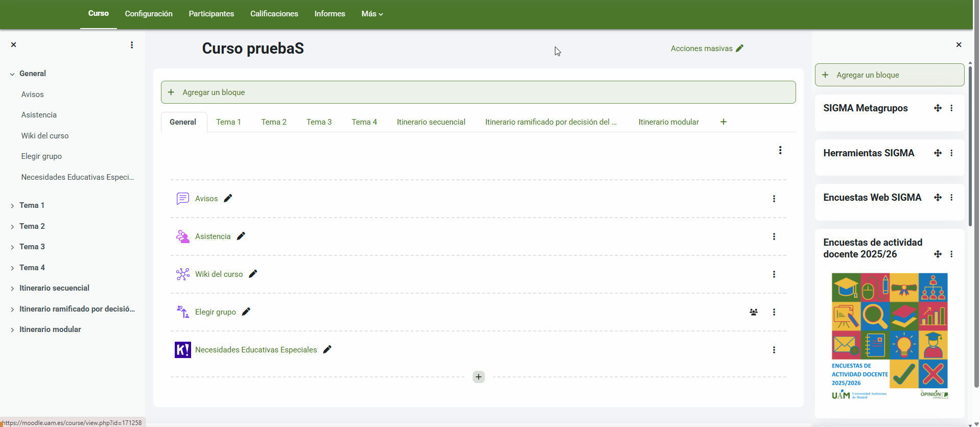Viewport: 980px width, 427px height.
Task: Expand Itinerario modular in the sidebar
Action: pyautogui.click(x=12, y=330)
